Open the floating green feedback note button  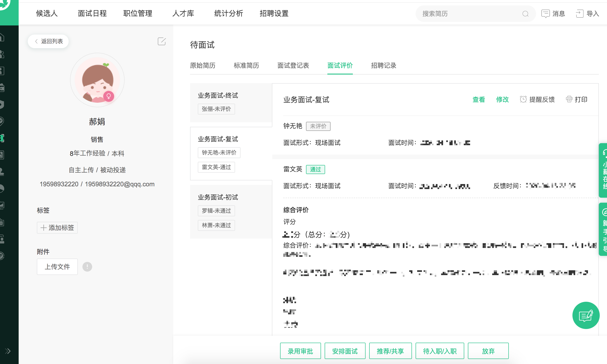pos(586,315)
